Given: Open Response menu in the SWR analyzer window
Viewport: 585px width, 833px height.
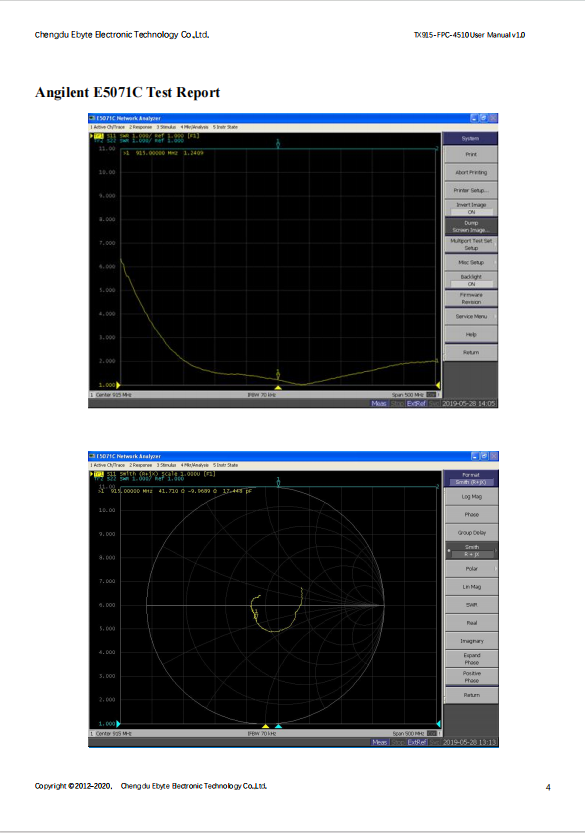Looking at the screenshot, I should [140, 127].
